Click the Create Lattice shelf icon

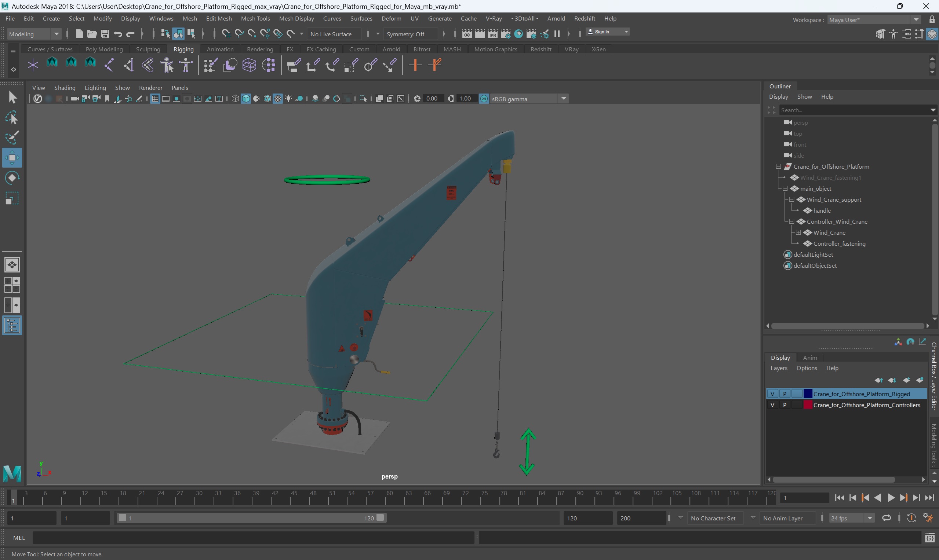pos(249,65)
